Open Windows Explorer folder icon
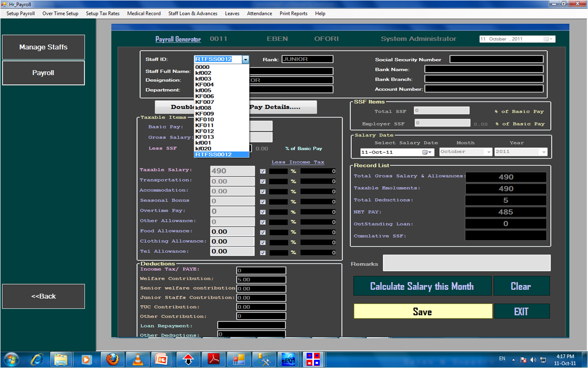588x368 pixels. pos(61,359)
